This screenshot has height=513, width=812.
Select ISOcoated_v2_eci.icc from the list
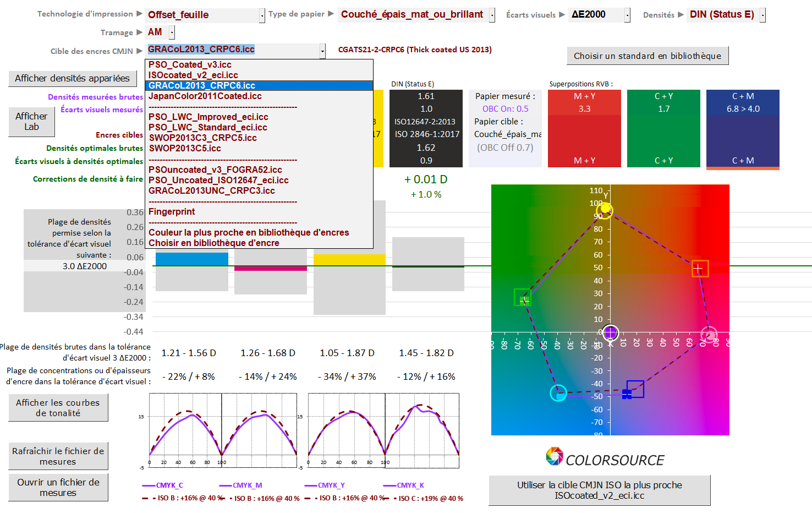pyautogui.click(x=259, y=75)
